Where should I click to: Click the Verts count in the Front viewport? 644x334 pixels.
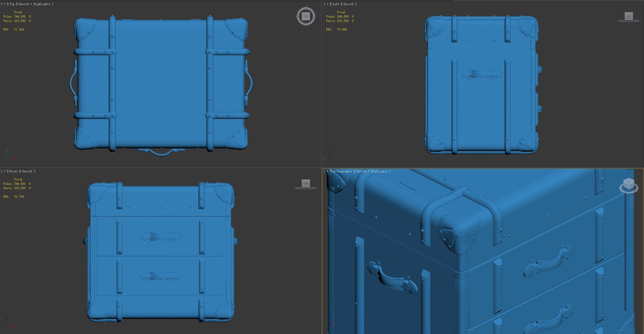(x=20, y=188)
